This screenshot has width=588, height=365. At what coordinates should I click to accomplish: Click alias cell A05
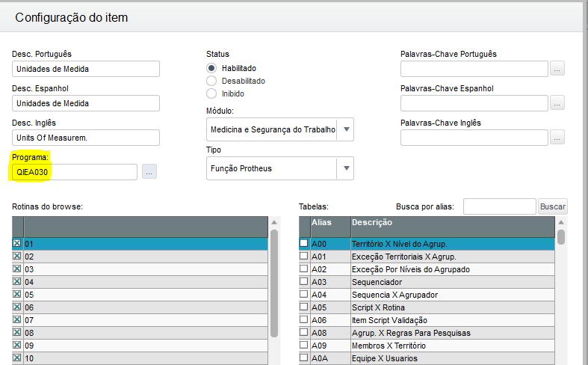click(x=330, y=307)
